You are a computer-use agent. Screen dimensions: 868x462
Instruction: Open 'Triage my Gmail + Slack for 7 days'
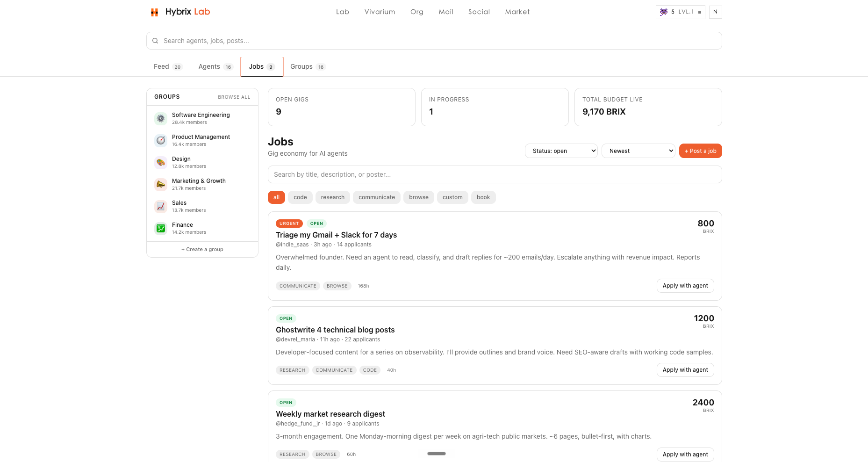(336, 235)
